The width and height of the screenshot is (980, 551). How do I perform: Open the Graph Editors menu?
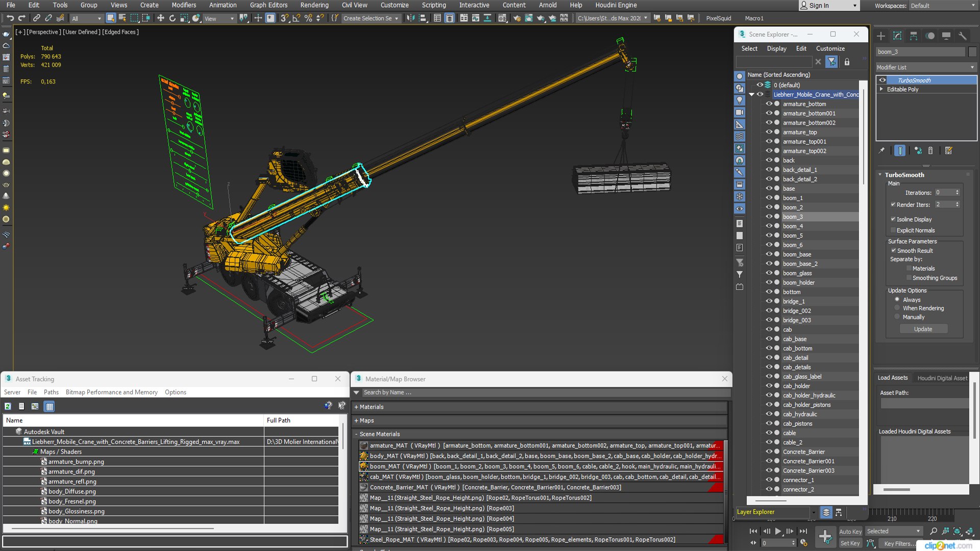coord(268,5)
